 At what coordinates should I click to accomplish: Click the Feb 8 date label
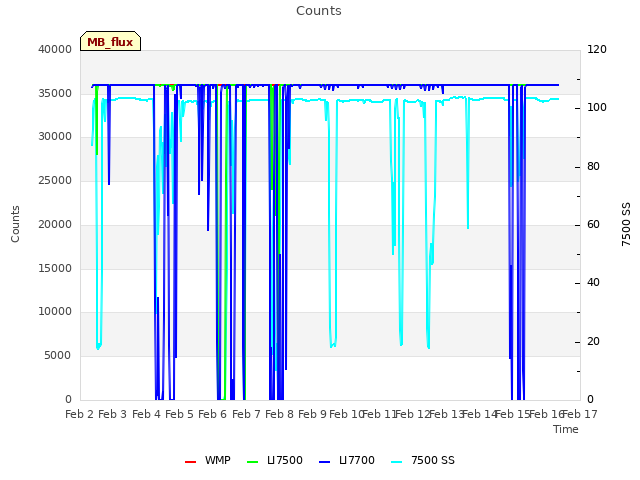point(279,415)
